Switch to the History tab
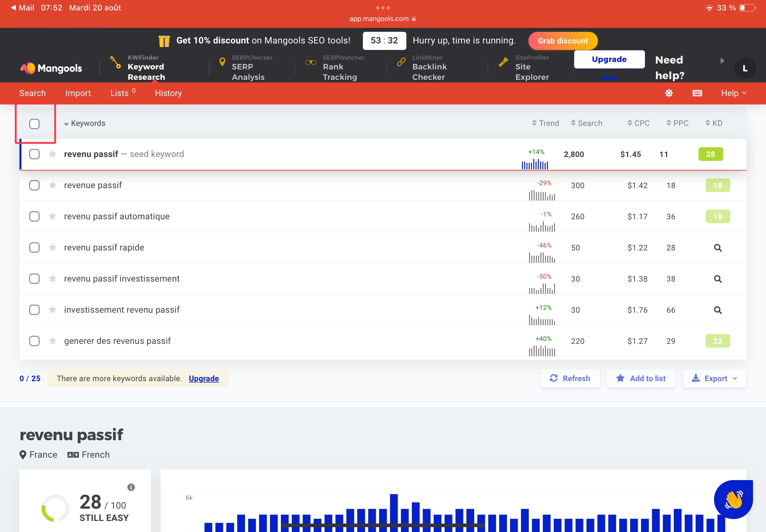Screen dimensions: 766x532 tap(168, 93)
